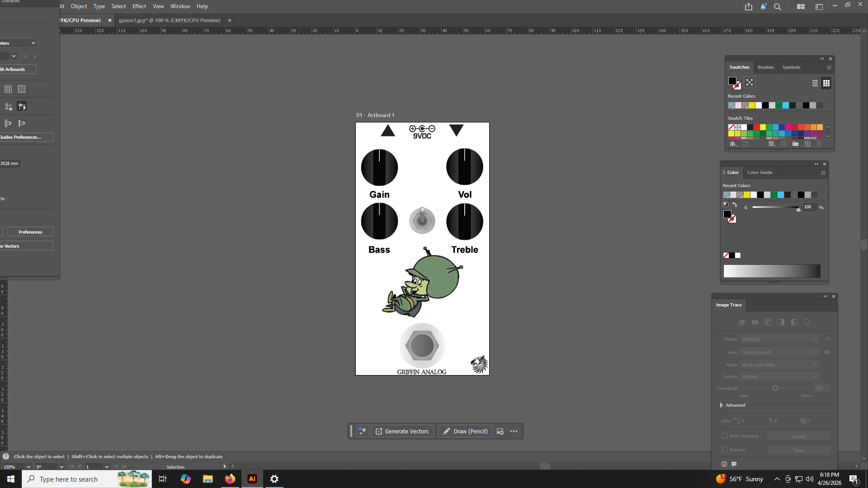Open the contextual task bar more options
The height and width of the screenshot is (488, 868).
pyautogui.click(x=514, y=431)
